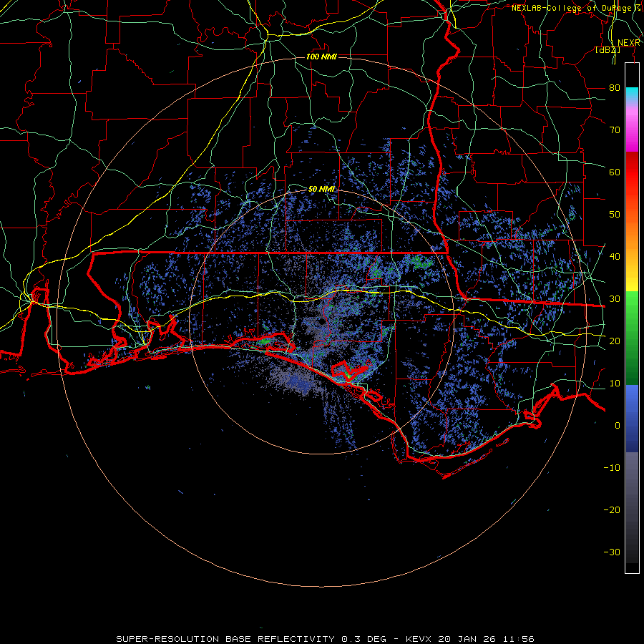644x644 pixels.
Task: Click the 80 dBZ scale value
Action: tap(615, 88)
